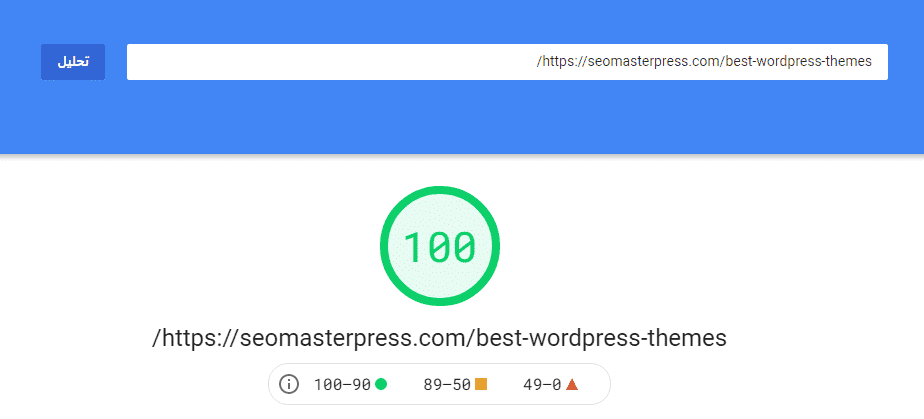Click the green circle legend icon

click(381, 385)
